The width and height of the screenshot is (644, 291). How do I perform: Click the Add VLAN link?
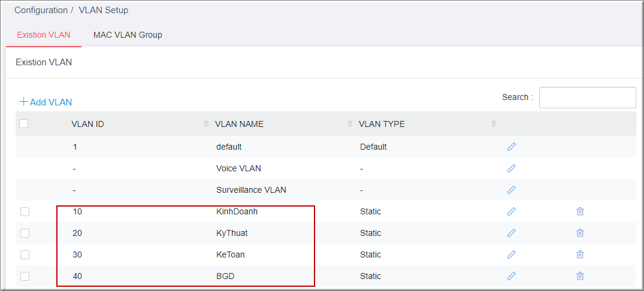pyautogui.click(x=46, y=102)
